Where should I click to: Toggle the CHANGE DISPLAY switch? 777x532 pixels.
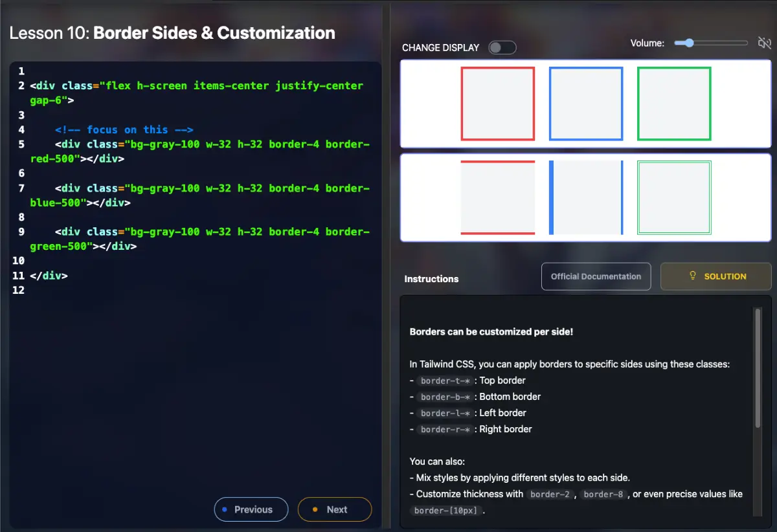[502, 48]
